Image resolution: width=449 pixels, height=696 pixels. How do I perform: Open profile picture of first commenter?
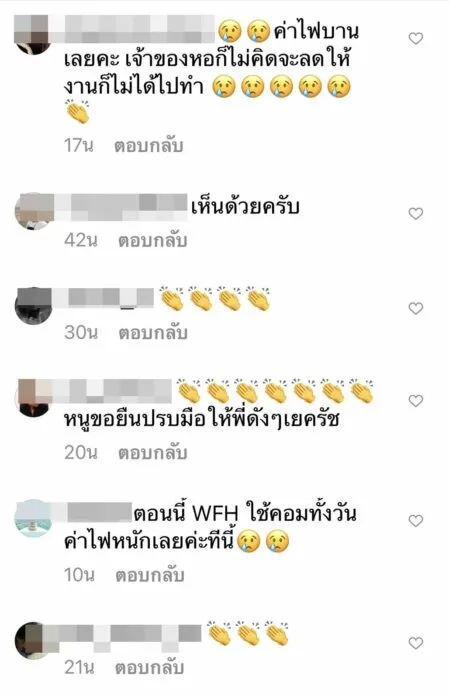tap(33, 35)
